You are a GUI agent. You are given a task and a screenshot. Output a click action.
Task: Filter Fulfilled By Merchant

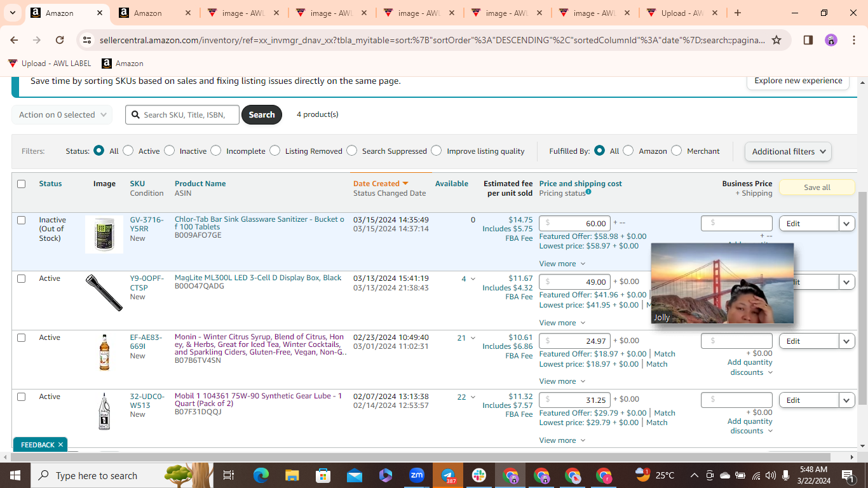tap(676, 151)
